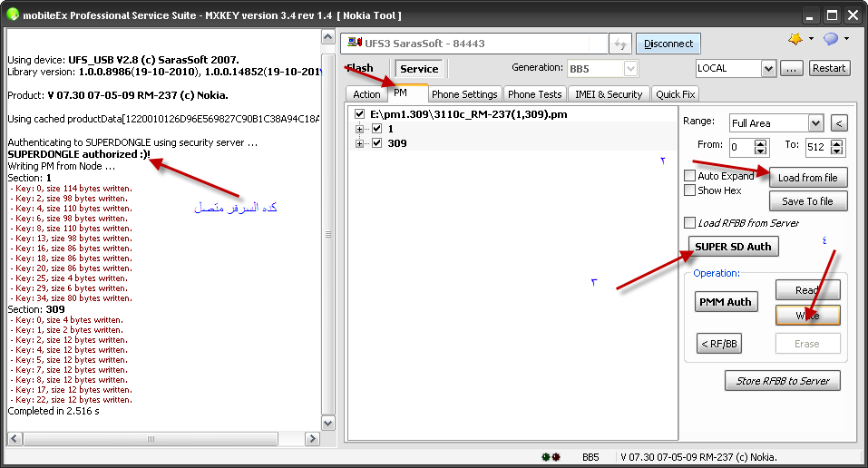
Task: Open the Action tab
Action: tap(366, 94)
